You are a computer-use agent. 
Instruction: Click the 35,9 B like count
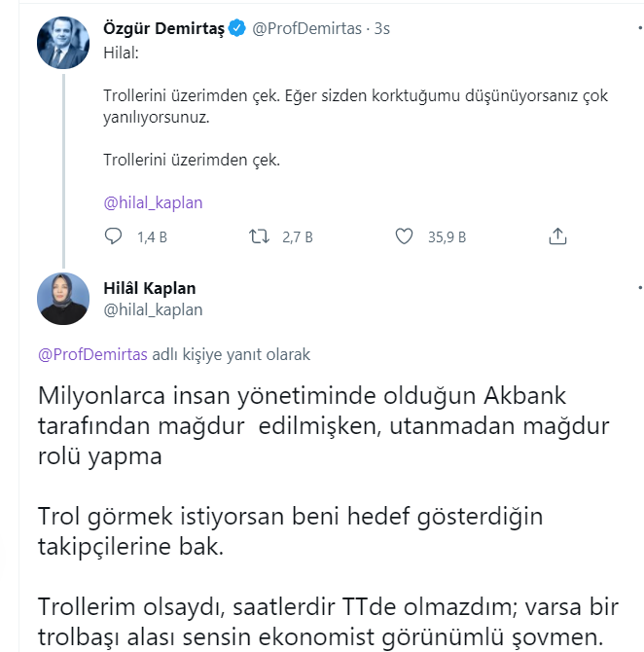447,236
